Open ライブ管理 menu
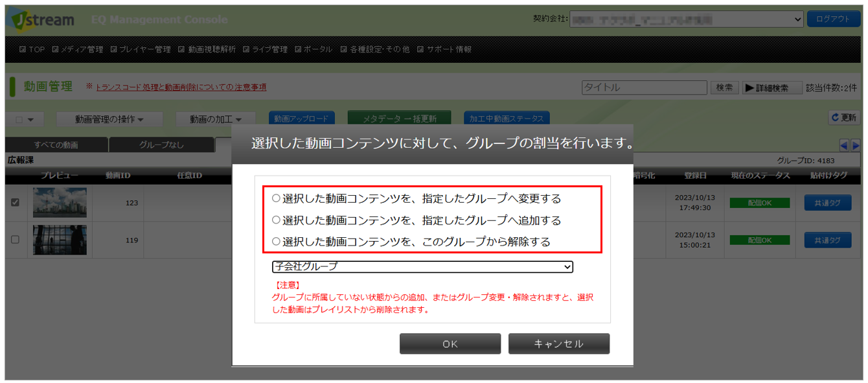The image size is (868, 383). click(x=266, y=49)
